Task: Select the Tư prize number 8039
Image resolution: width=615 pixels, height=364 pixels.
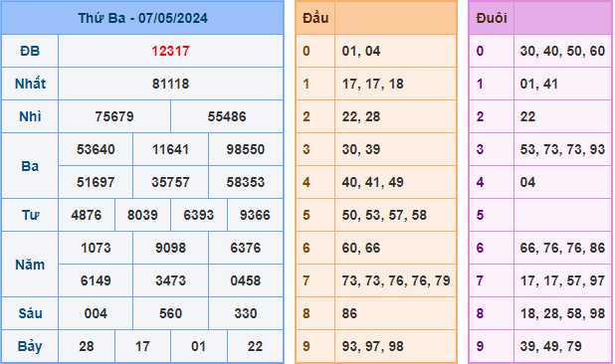Action: (x=142, y=215)
